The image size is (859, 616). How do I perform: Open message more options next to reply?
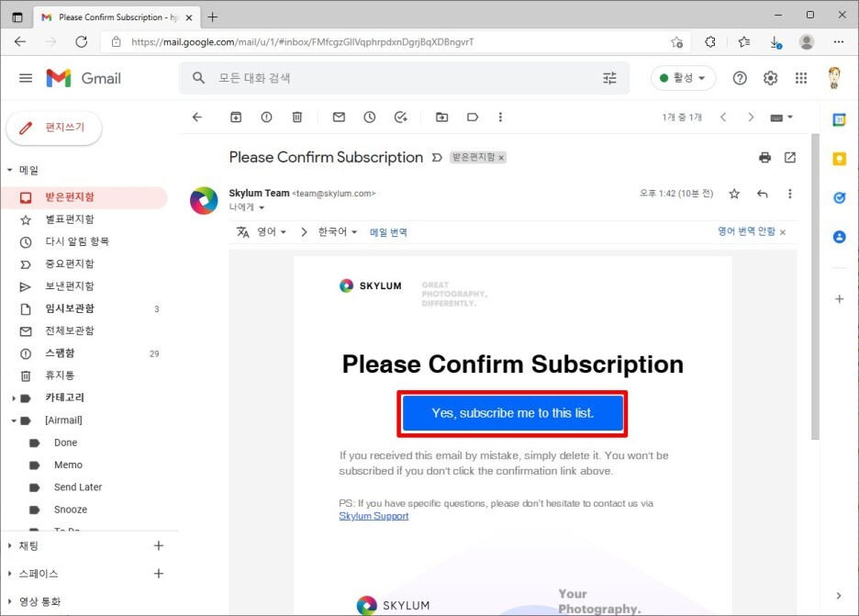[x=789, y=194]
